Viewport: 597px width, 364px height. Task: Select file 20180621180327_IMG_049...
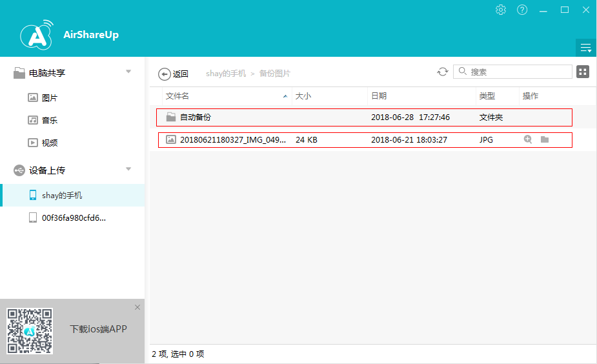tap(232, 140)
